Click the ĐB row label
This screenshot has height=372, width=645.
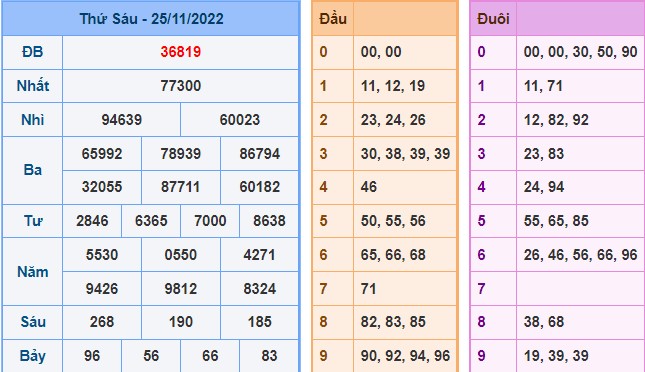coord(32,52)
